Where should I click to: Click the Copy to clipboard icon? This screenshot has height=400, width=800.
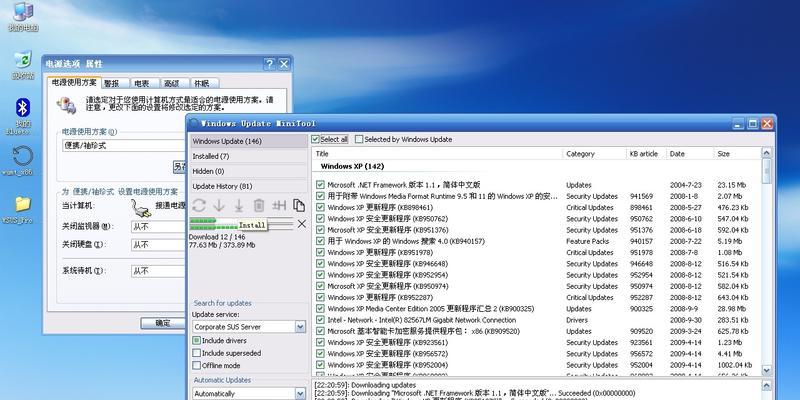click(x=299, y=206)
